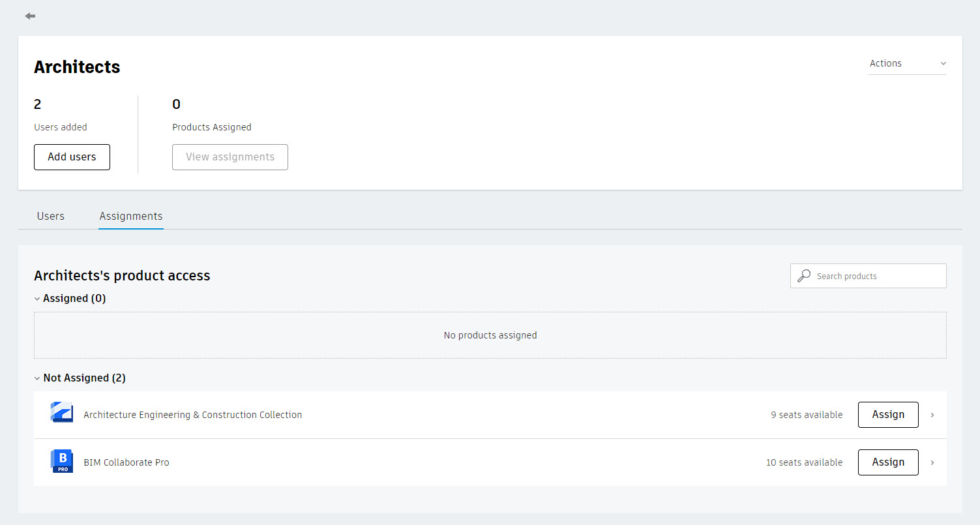The image size is (980, 525).
Task: Click the magnifier icon in the product search box
Action: tap(804, 276)
